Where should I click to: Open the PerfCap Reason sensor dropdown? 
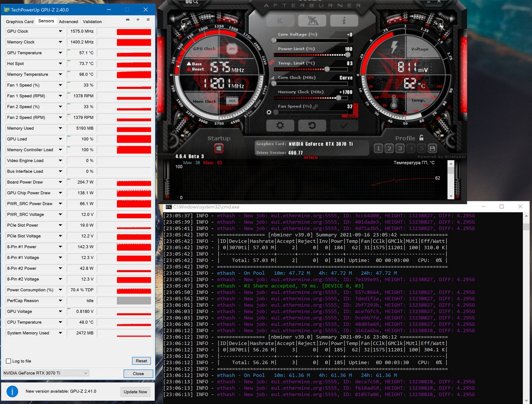click(60, 301)
